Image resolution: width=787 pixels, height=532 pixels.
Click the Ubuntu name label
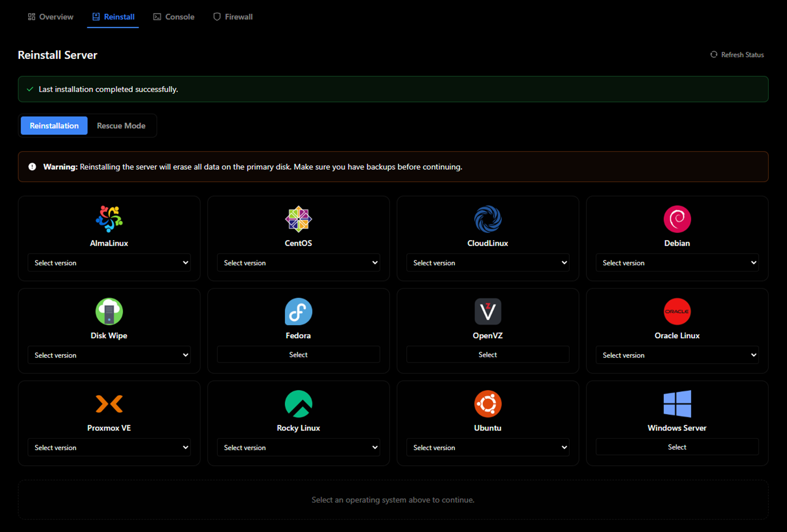point(488,428)
